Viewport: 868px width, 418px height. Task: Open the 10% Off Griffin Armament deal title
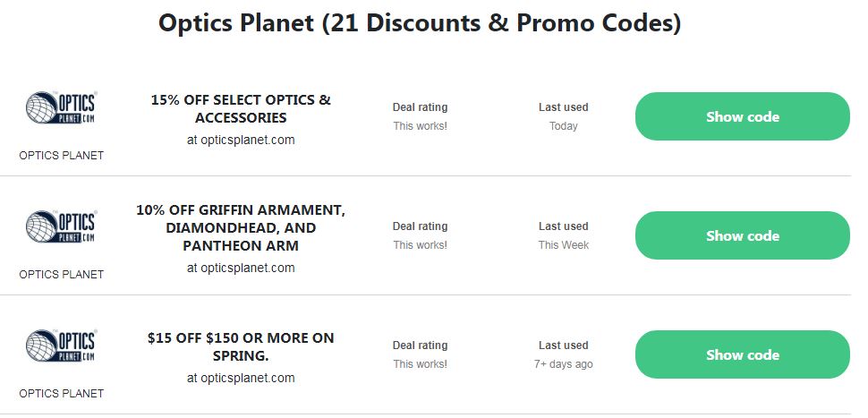click(x=241, y=227)
